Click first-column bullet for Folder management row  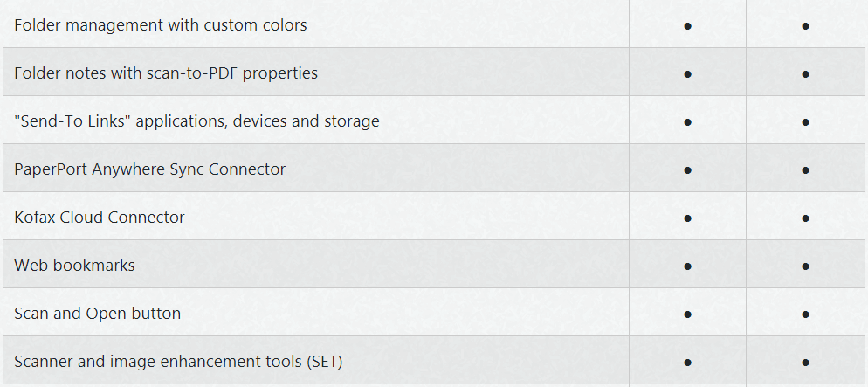pyautogui.click(x=687, y=26)
